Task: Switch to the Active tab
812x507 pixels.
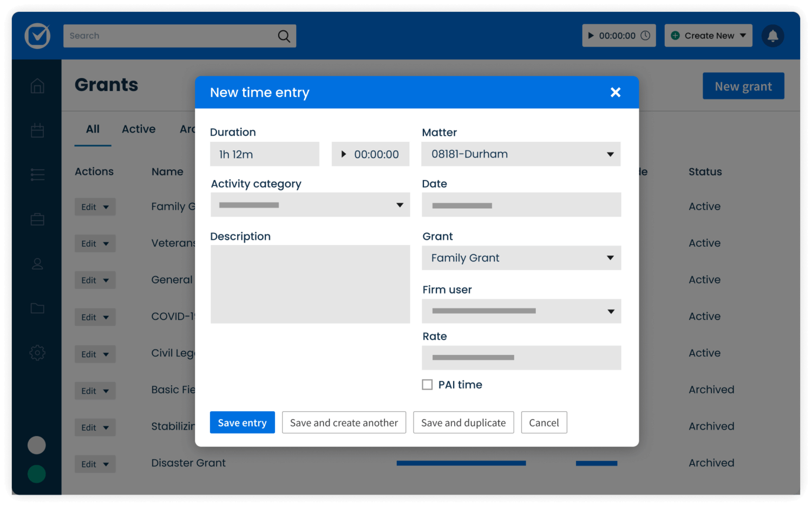Action: [x=139, y=129]
